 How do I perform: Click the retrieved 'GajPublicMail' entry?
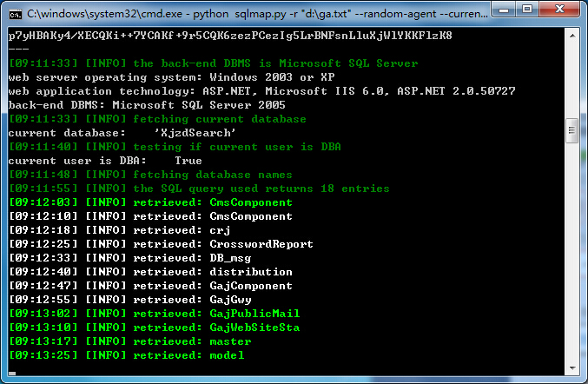click(254, 314)
